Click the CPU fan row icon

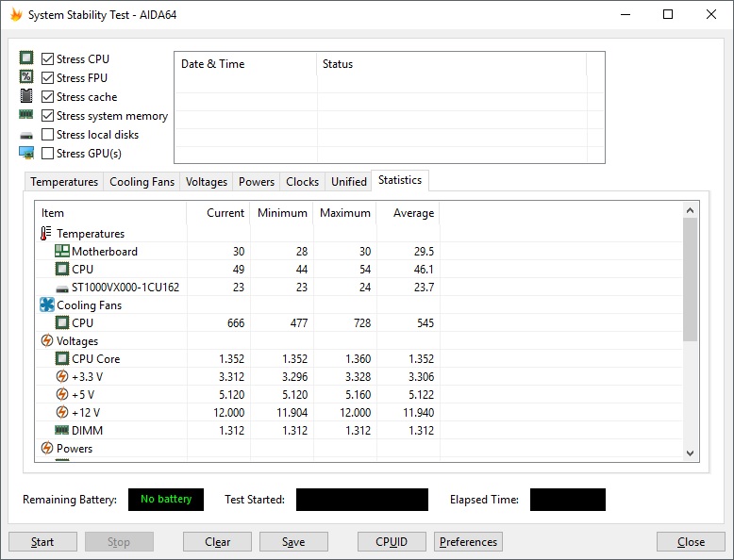[61, 322]
